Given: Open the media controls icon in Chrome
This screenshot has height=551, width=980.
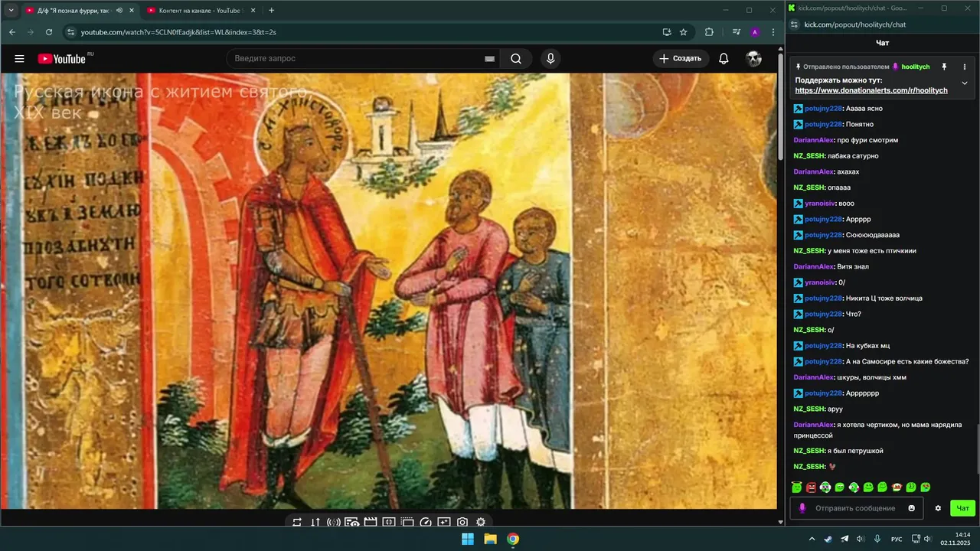Looking at the screenshot, I should tap(737, 32).
